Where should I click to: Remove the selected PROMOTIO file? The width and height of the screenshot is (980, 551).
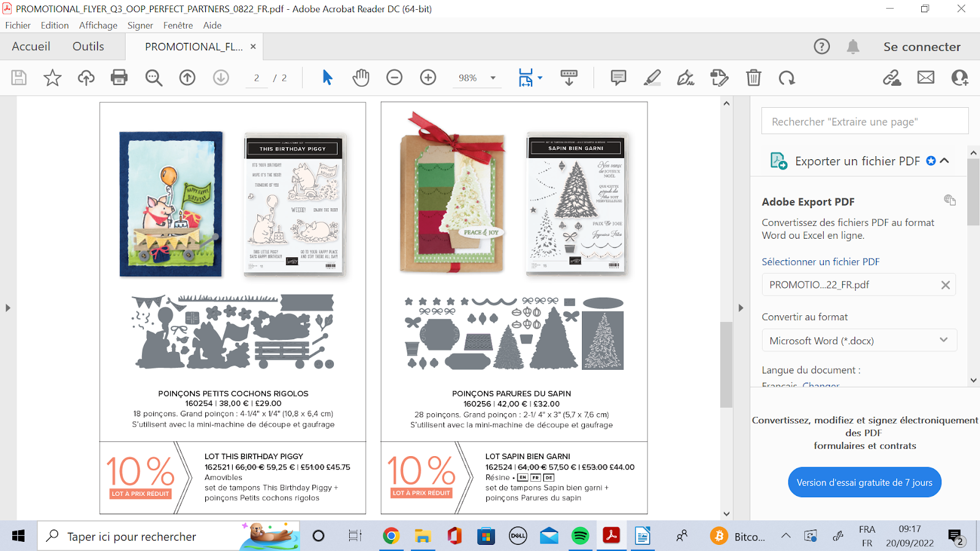coord(946,285)
